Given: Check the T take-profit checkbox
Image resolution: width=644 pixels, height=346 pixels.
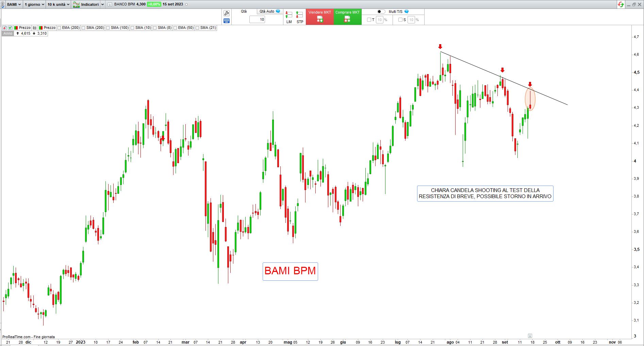Looking at the screenshot, I should point(369,20).
